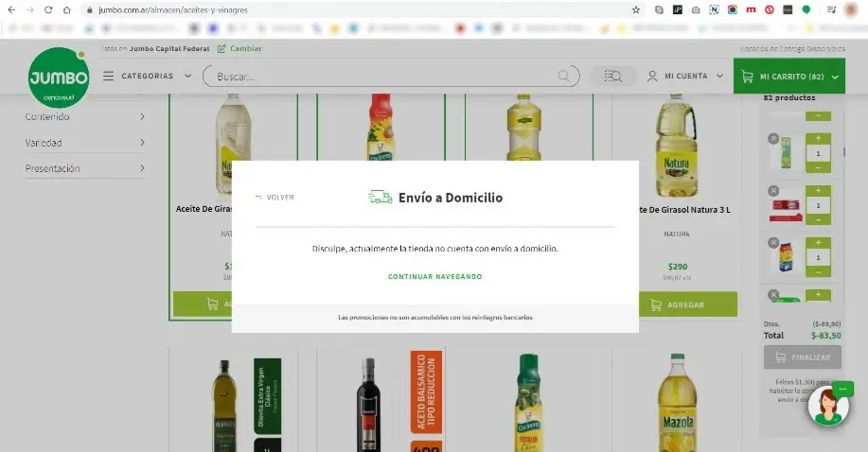Click the browser profile avatar
The image size is (868, 452).
click(x=851, y=10)
